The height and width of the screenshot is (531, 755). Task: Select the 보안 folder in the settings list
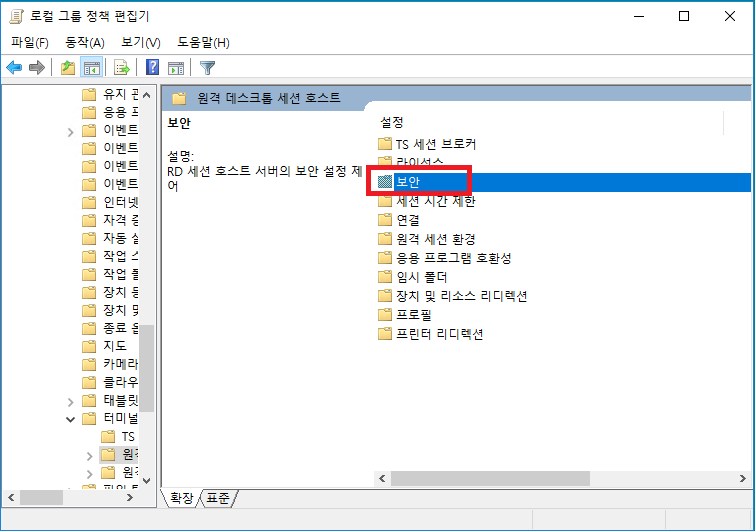408,182
